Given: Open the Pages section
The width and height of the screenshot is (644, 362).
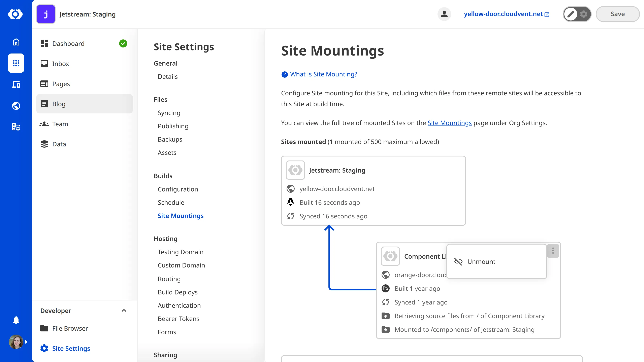Looking at the screenshot, I should pyautogui.click(x=61, y=84).
